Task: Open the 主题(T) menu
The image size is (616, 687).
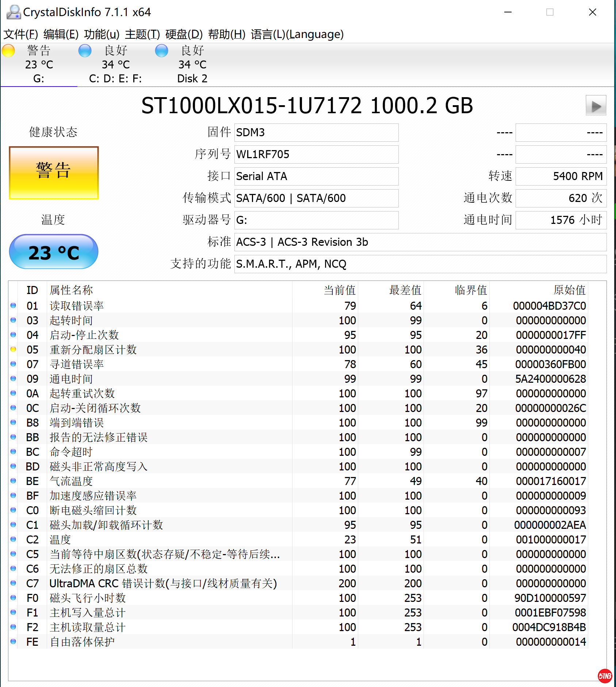Action: [x=142, y=35]
